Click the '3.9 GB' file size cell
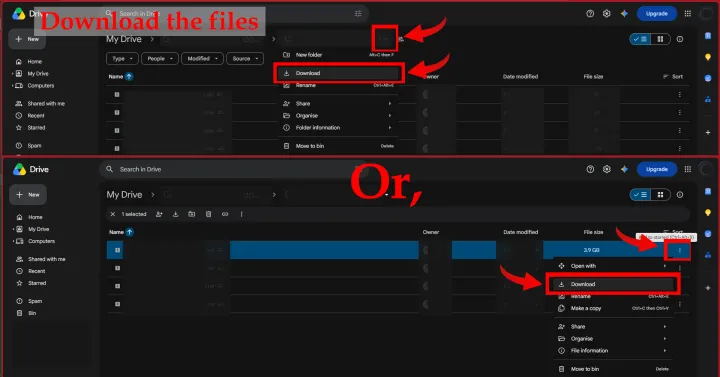This screenshot has height=377, width=720. pyautogui.click(x=591, y=250)
